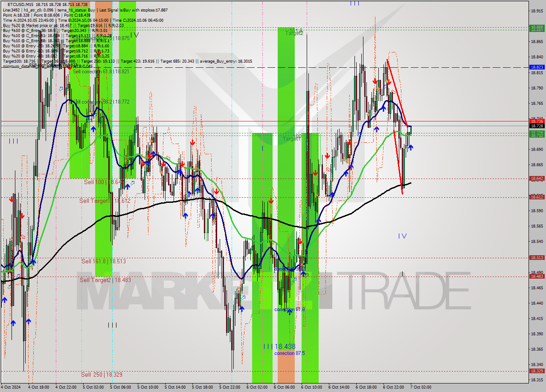The image size is (546, 392).
Task: Click the 'correction 87.5' label
Action: tap(290, 353)
